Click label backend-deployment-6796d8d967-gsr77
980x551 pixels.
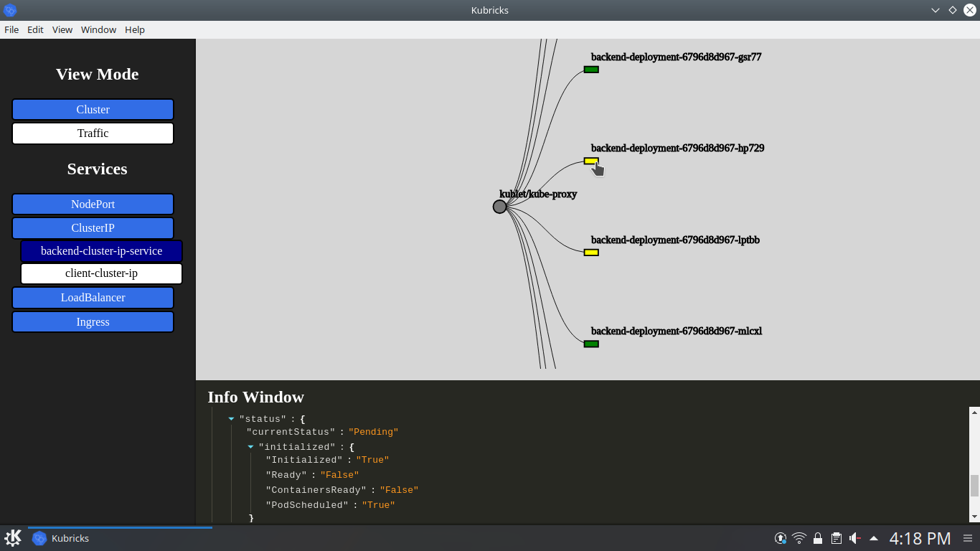(676, 57)
